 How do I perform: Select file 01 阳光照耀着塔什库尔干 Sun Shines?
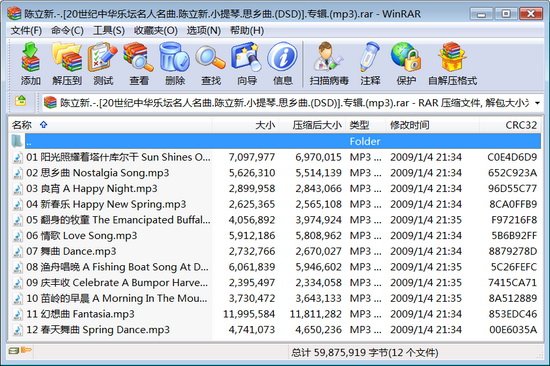[276, 157]
